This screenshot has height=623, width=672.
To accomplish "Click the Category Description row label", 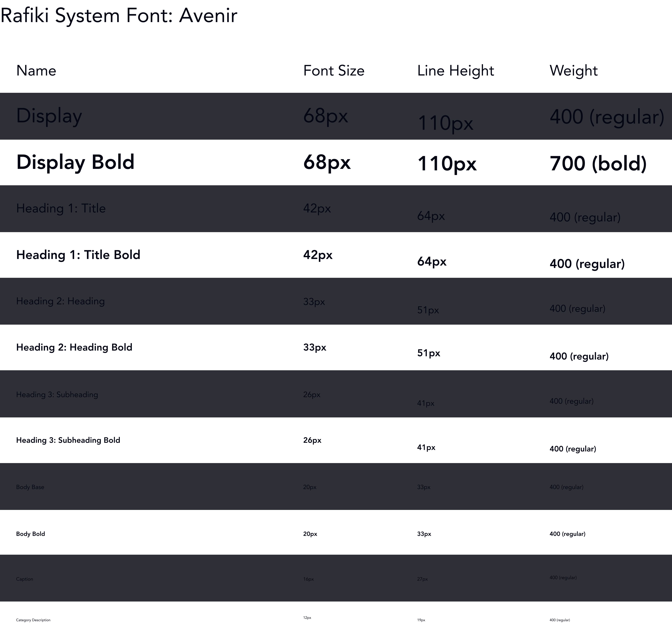I will [x=33, y=620].
